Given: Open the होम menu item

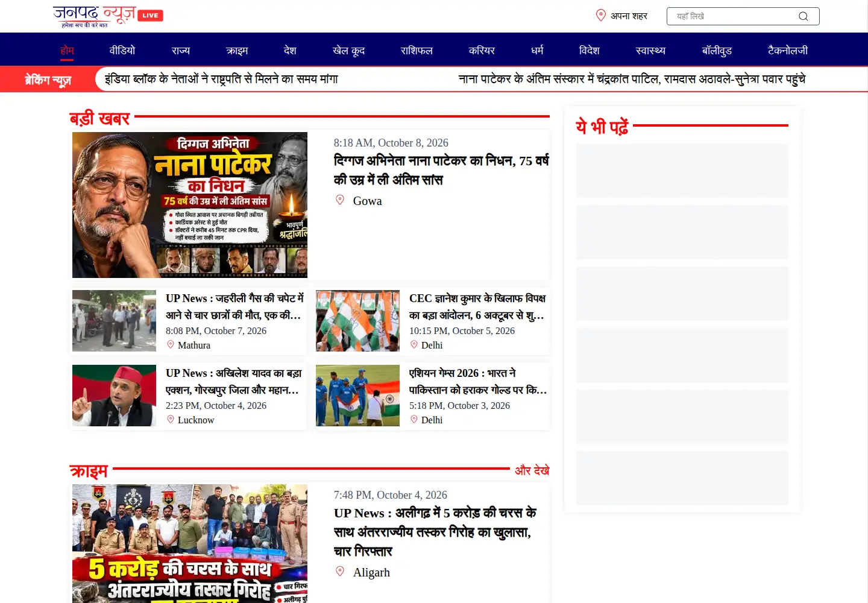Looking at the screenshot, I should pos(67,50).
